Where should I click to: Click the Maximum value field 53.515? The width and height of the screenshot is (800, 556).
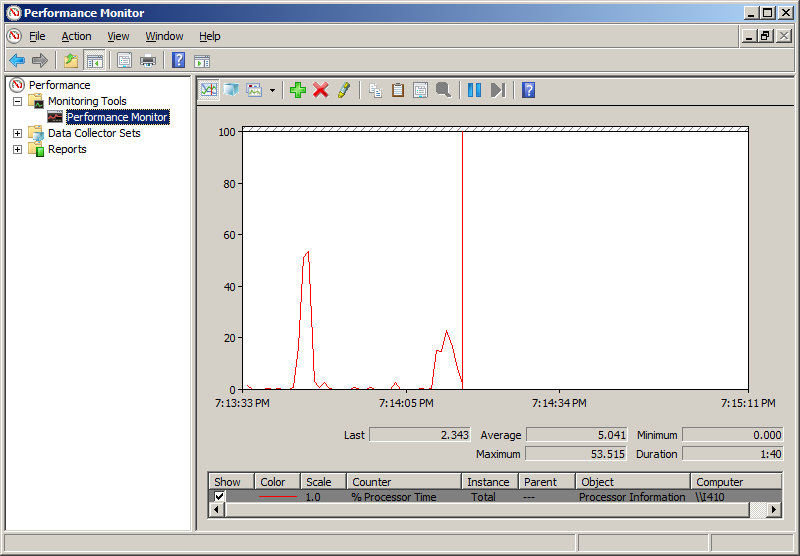point(576,453)
